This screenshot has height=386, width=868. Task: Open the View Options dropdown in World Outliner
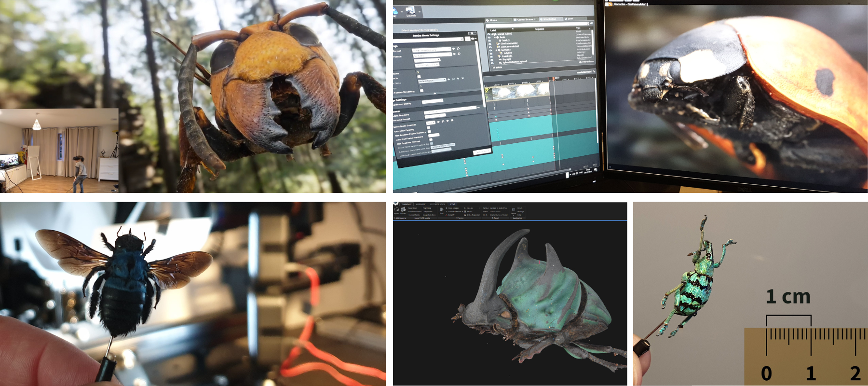[586, 62]
